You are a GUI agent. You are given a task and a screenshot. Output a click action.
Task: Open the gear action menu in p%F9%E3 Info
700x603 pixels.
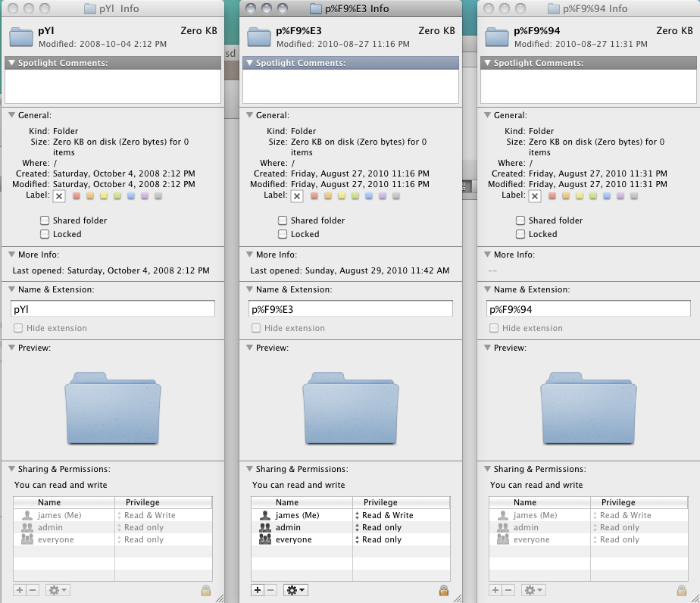[295, 591]
